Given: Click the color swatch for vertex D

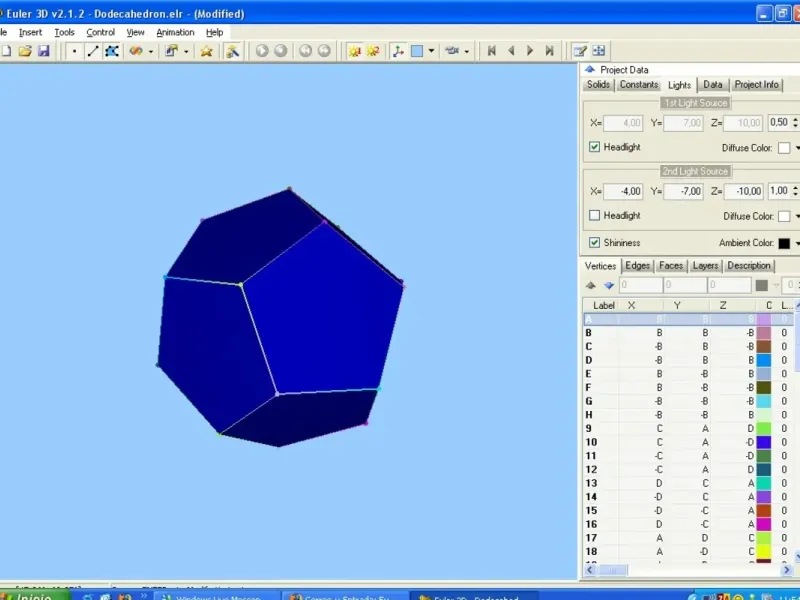Looking at the screenshot, I should coord(764,360).
